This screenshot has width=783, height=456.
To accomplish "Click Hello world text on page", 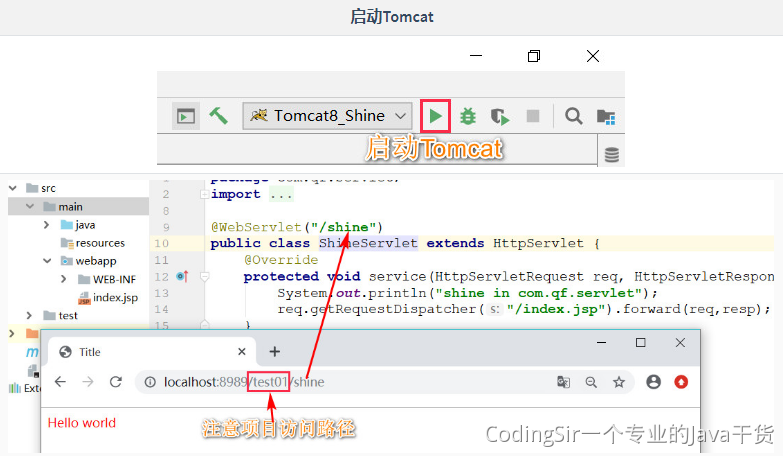I will [81, 423].
